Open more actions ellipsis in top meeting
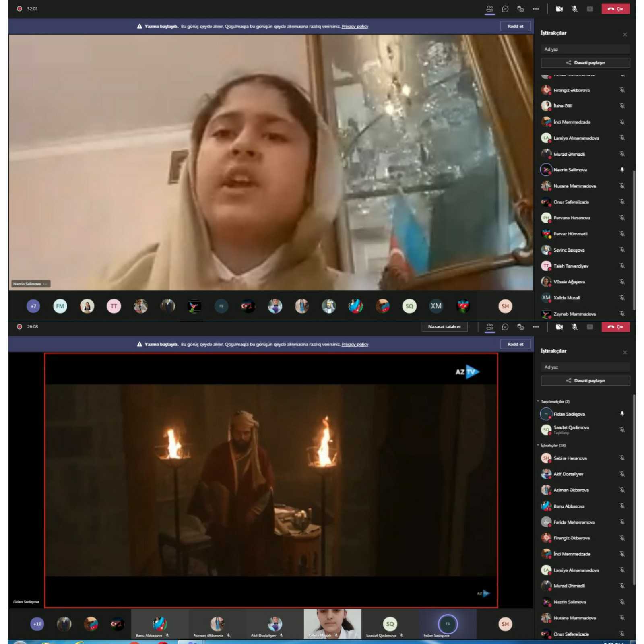 (536, 9)
